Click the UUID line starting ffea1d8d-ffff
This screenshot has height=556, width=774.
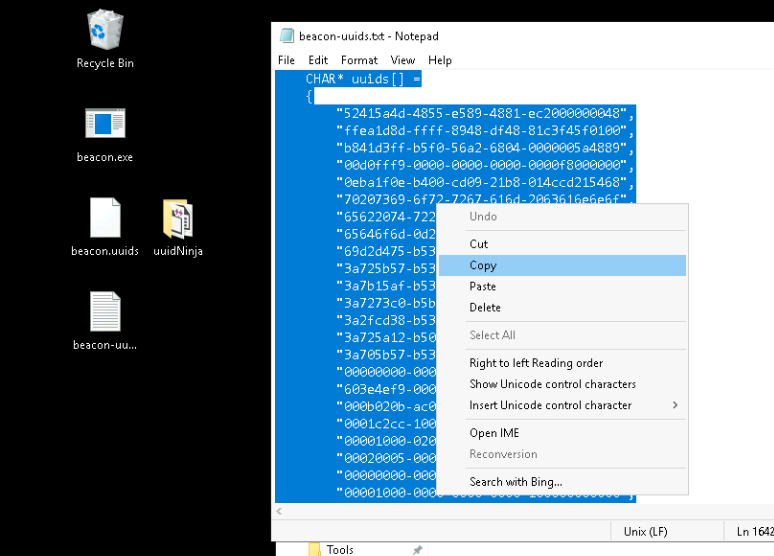coord(485,130)
